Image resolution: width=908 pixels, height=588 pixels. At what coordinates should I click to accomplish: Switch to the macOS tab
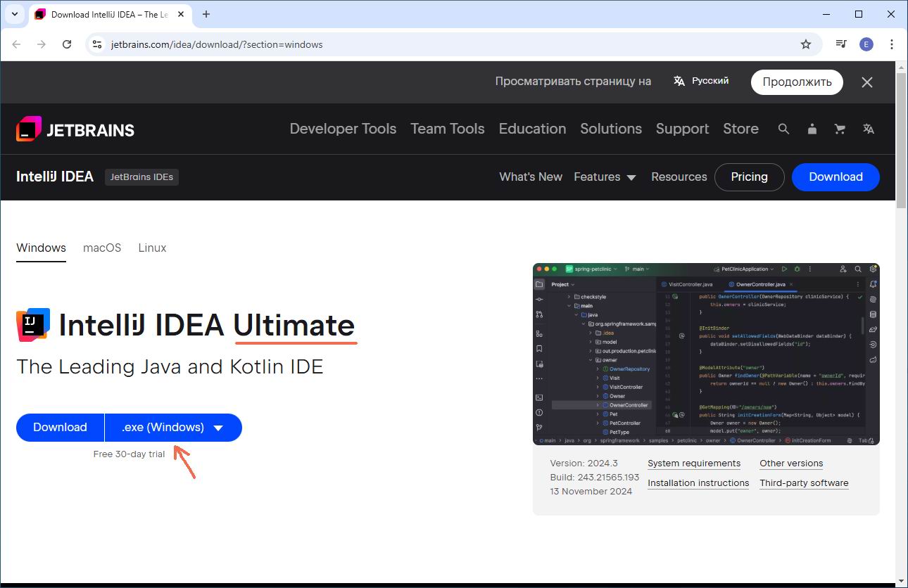[102, 248]
